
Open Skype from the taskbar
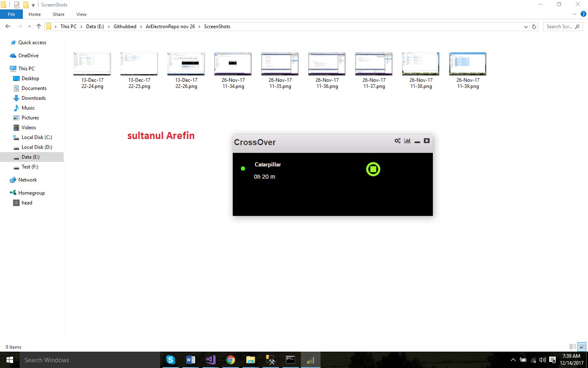pyautogui.click(x=171, y=360)
